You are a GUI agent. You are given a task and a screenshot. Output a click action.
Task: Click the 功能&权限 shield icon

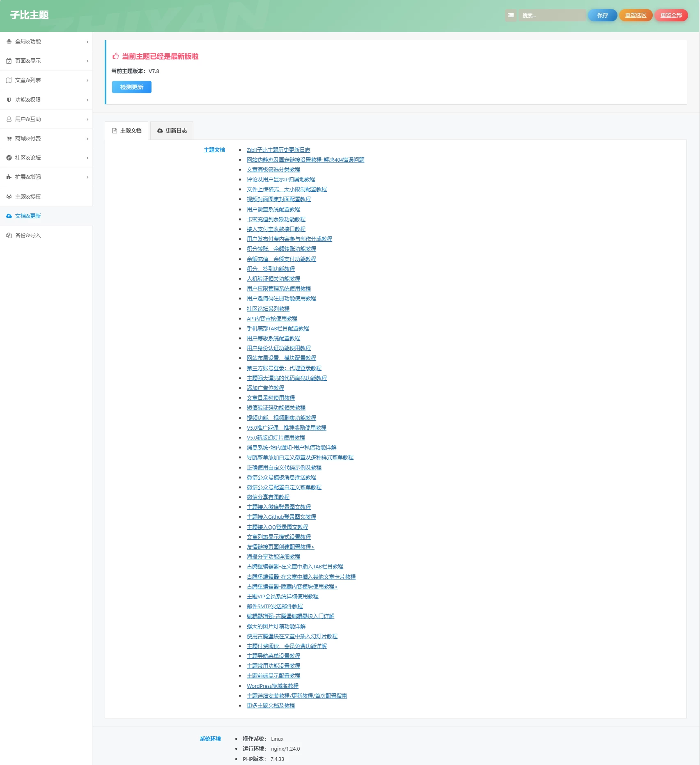tap(9, 100)
